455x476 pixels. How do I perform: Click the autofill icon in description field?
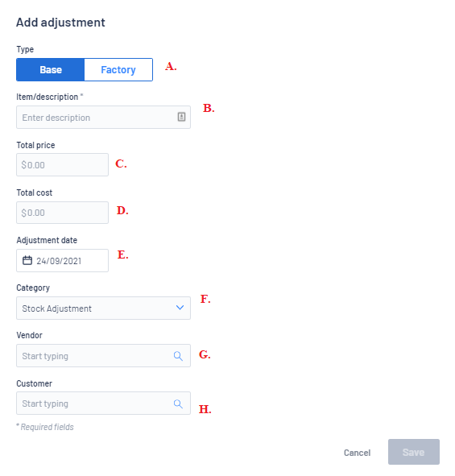(x=181, y=117)
